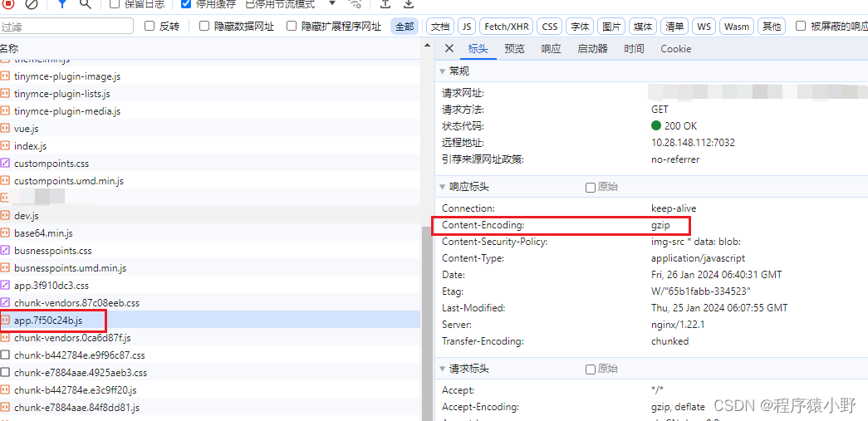Collapse the 响应标头 section

point(443,187)
